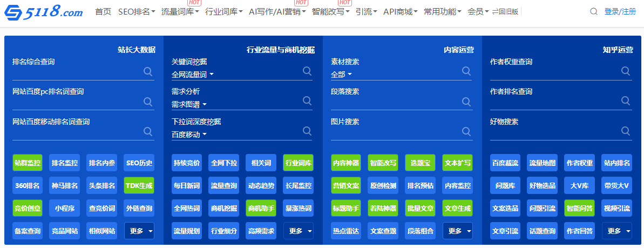The width and height of the screenshot is (644, 248).
Task: Open the 常用功能 menu
Action: pyautogui.click(x=442, y=12)
